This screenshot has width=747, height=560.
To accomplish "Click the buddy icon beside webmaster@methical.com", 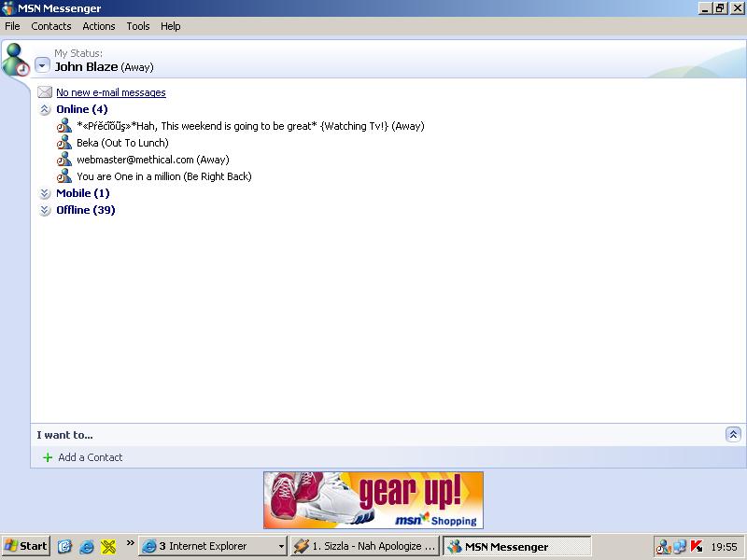I will 64,159.
